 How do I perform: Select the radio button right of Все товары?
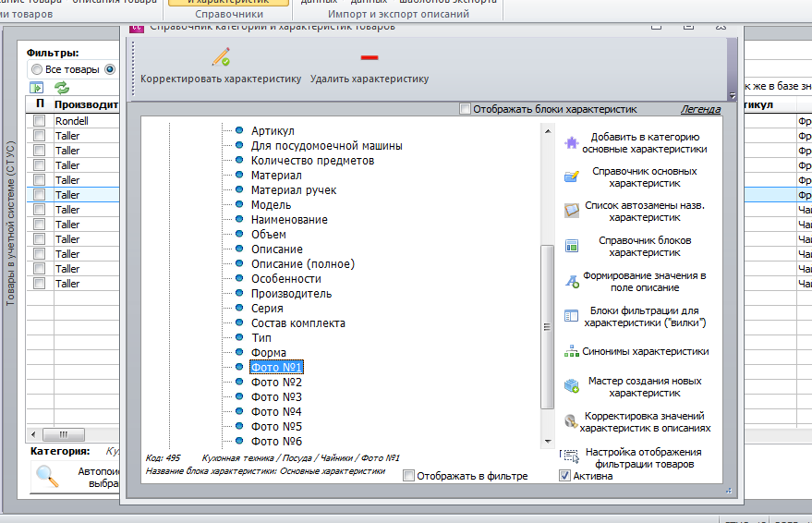pyautogui.click(x=110, y=69)
